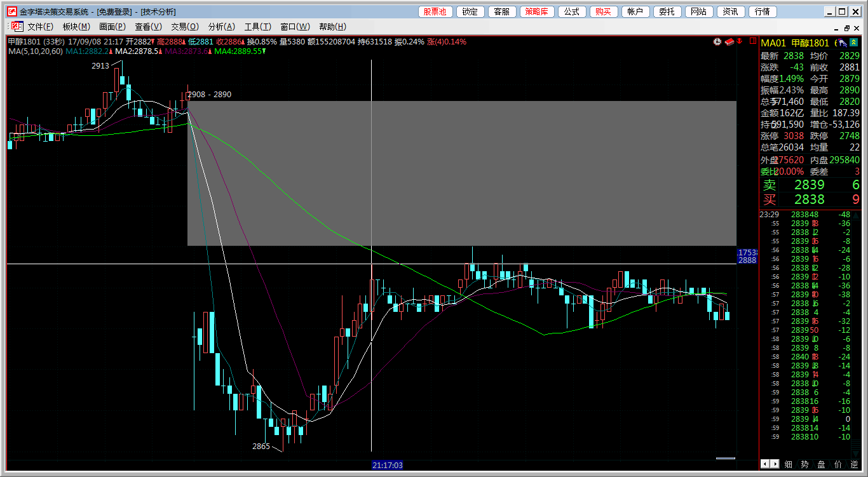Click the 公式 button
This screenshot has width=868, height=477.
[x=572, y=11]
